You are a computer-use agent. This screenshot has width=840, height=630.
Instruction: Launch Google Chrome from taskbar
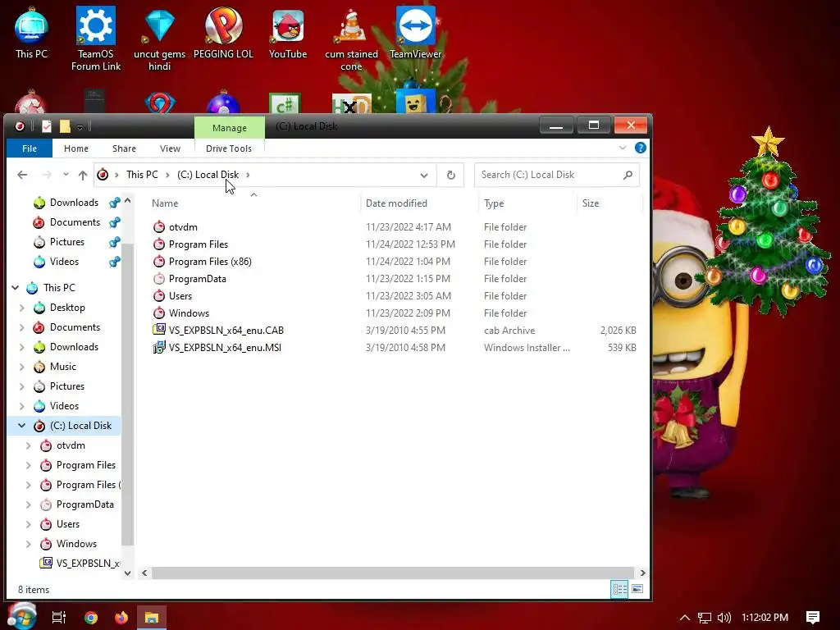91,618
